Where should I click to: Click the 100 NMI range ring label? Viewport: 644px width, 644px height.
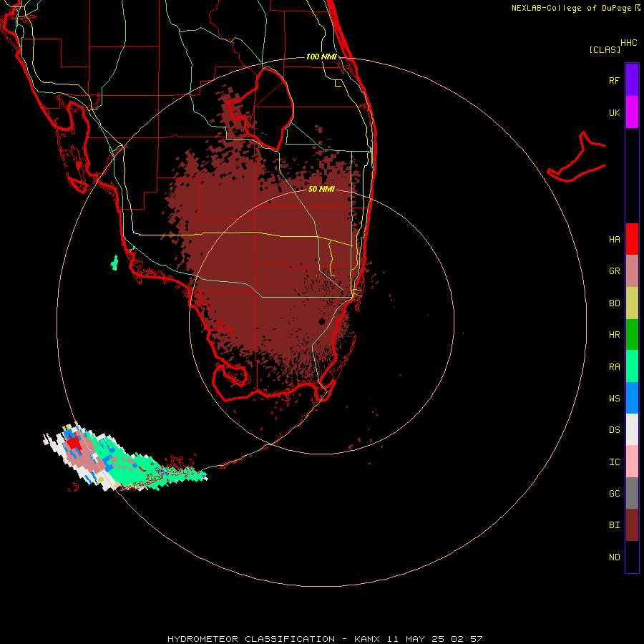(321, 57)
